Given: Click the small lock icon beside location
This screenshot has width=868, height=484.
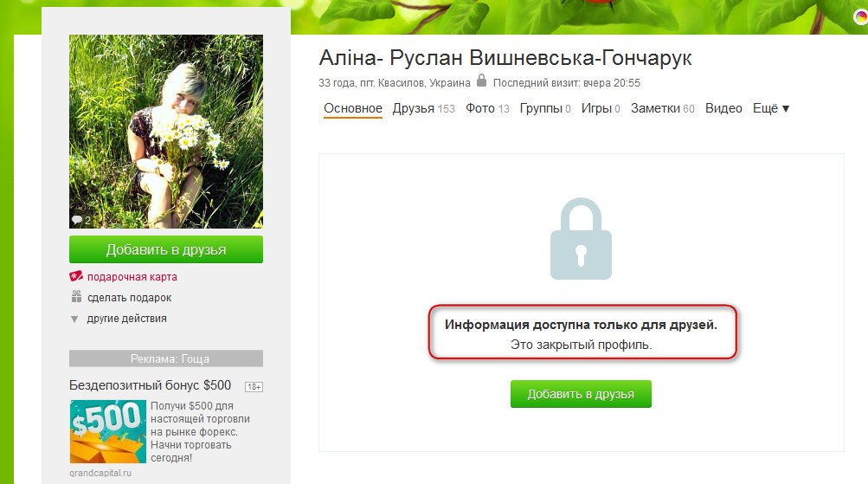Looking at the screenshot, I should click(482, 81).
